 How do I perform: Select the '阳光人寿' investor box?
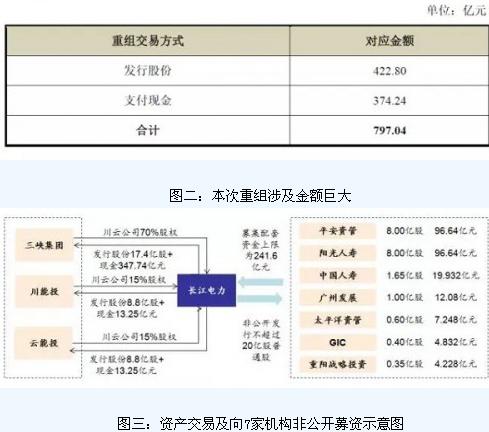click(x=338, y=253)
